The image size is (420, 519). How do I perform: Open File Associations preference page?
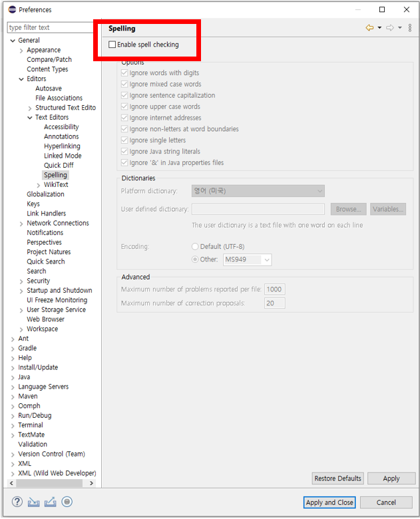(x=59, y=98)
